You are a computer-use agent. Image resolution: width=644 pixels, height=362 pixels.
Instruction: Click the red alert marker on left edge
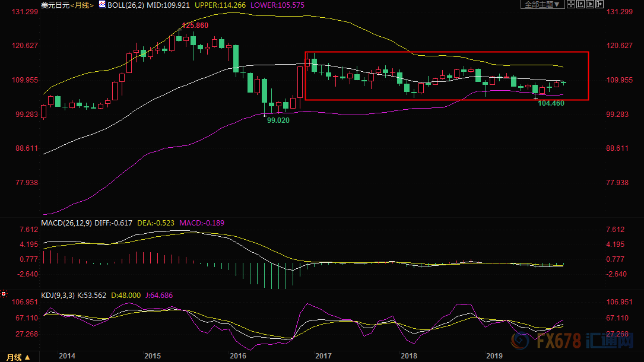4,293
